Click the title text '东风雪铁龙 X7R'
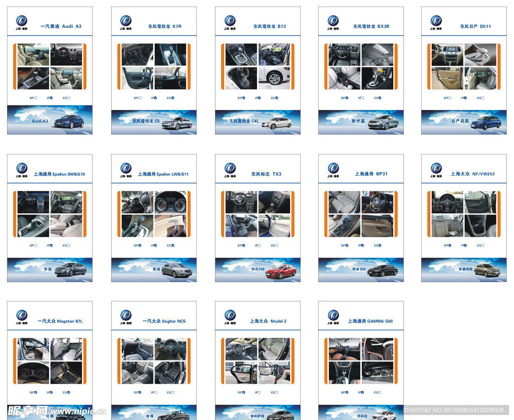 [x=165, y=26]
